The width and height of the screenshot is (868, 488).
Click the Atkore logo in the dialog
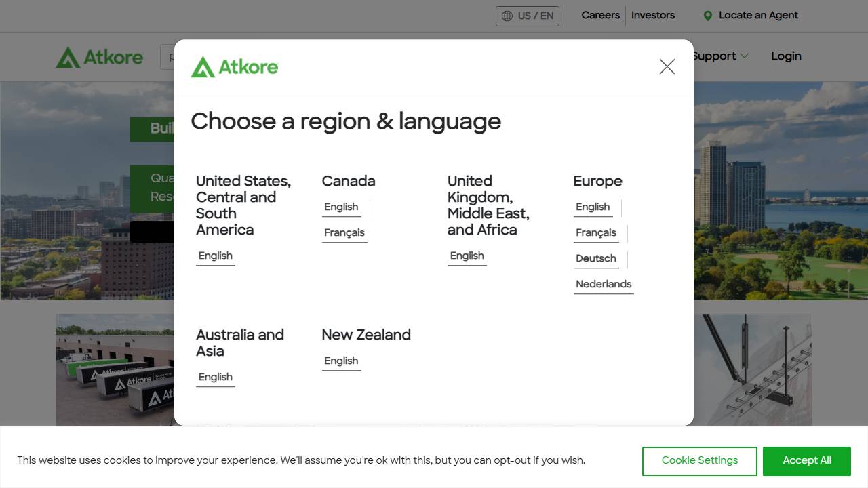(x=235, y=67)
